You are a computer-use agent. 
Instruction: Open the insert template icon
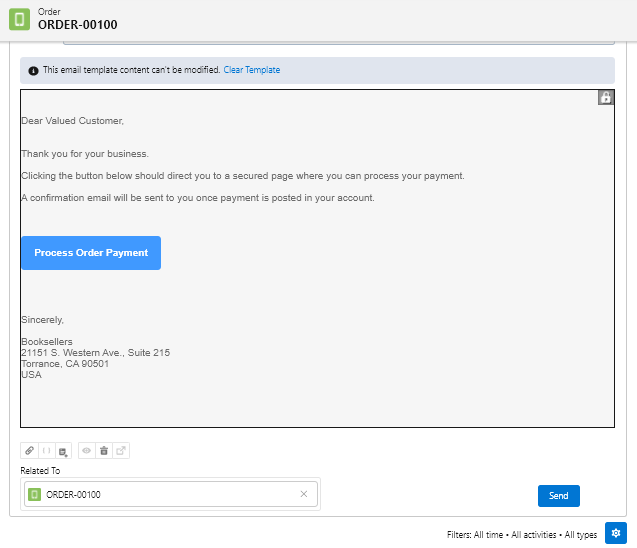tap(63, 451)
